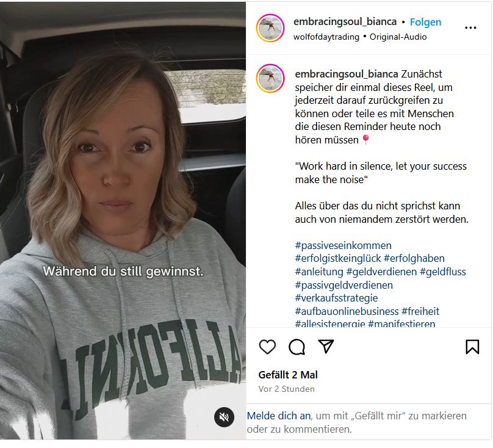The image size is (493, 448).
Task: Open profile picture in post header
Action: tap(270, 28)
